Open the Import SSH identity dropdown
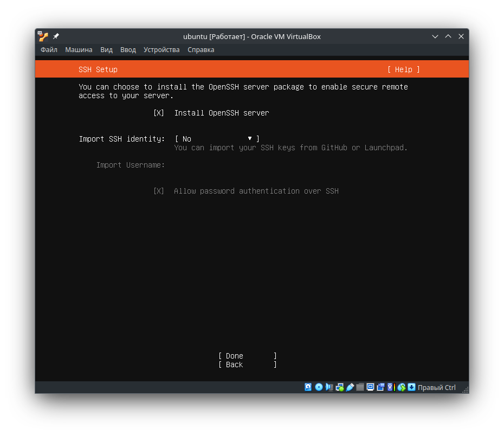The width and height of the screenshot is (504, 435). tap(214, 139)
